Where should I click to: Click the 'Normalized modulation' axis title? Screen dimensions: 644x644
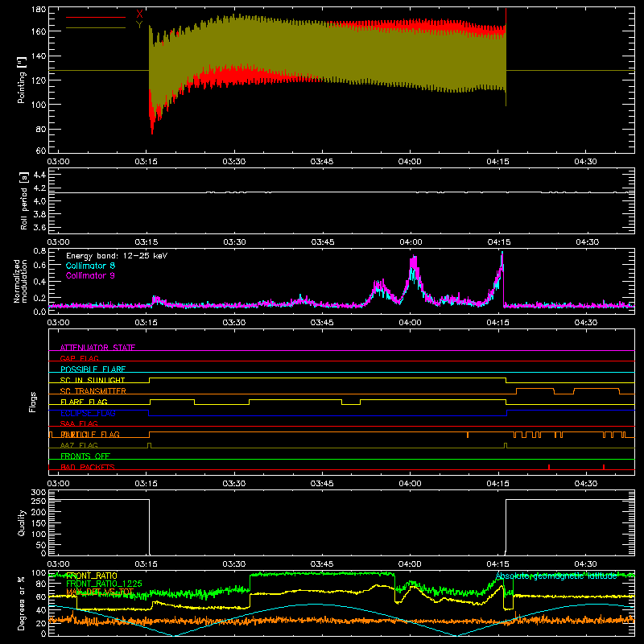click(21, 281)
